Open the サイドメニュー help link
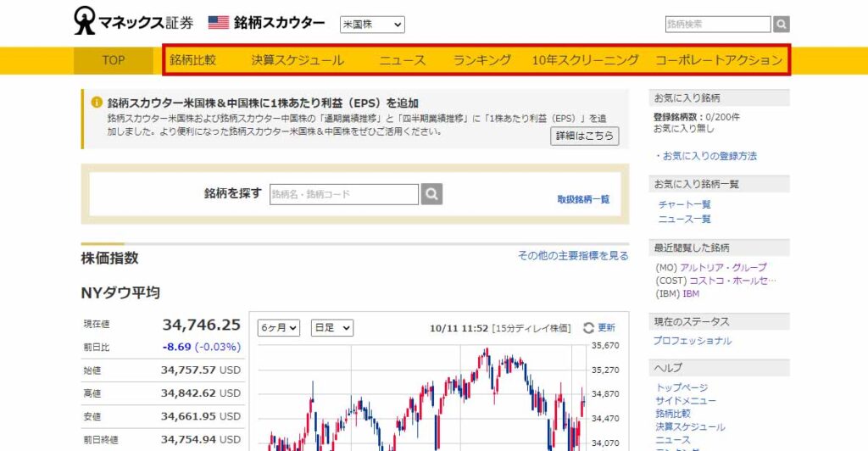Screen dimensions: 868x451 coord(686,401)
